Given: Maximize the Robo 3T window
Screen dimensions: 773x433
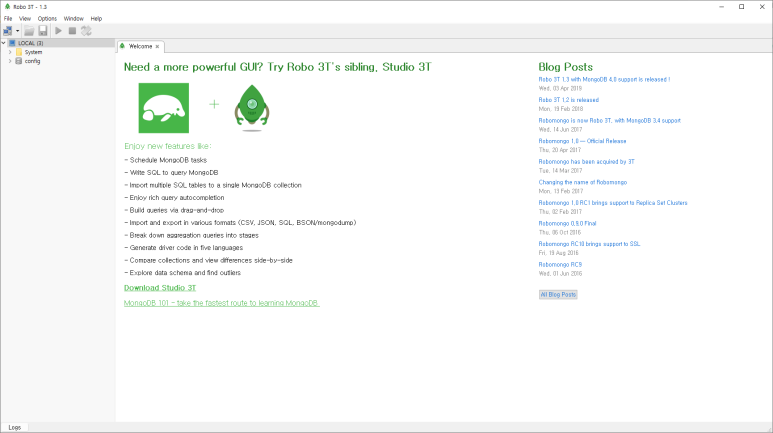Looking at the screenshot, I should 741,7.
